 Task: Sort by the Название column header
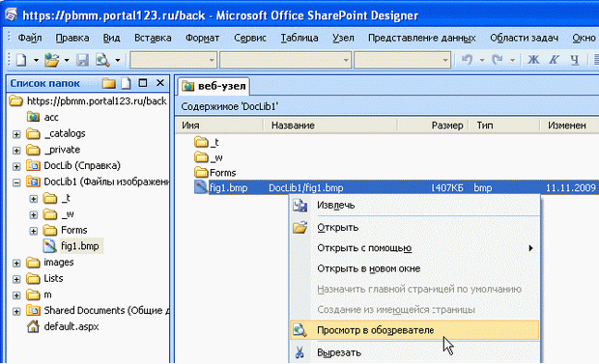[330, 126]
